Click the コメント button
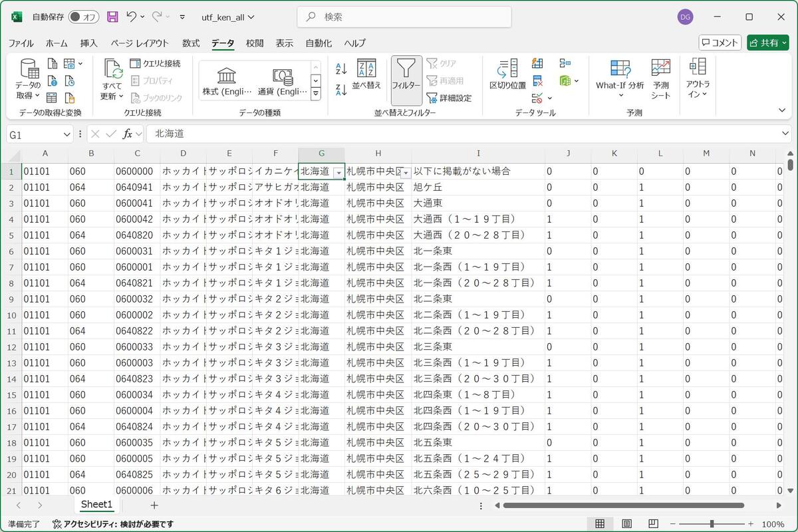Viewport: 798px width, 532px height. (720, 43)
